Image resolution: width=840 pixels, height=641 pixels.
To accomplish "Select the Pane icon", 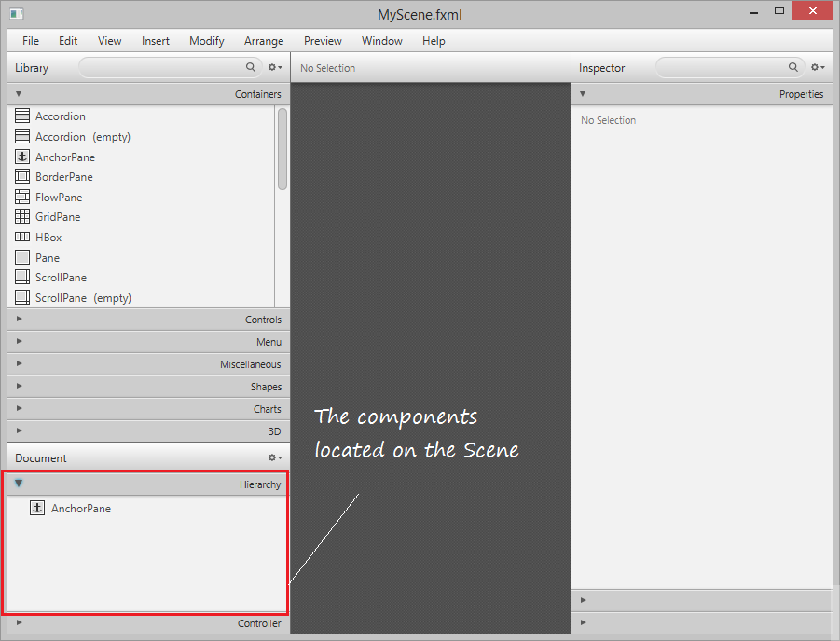I will [x=22, y=257].
